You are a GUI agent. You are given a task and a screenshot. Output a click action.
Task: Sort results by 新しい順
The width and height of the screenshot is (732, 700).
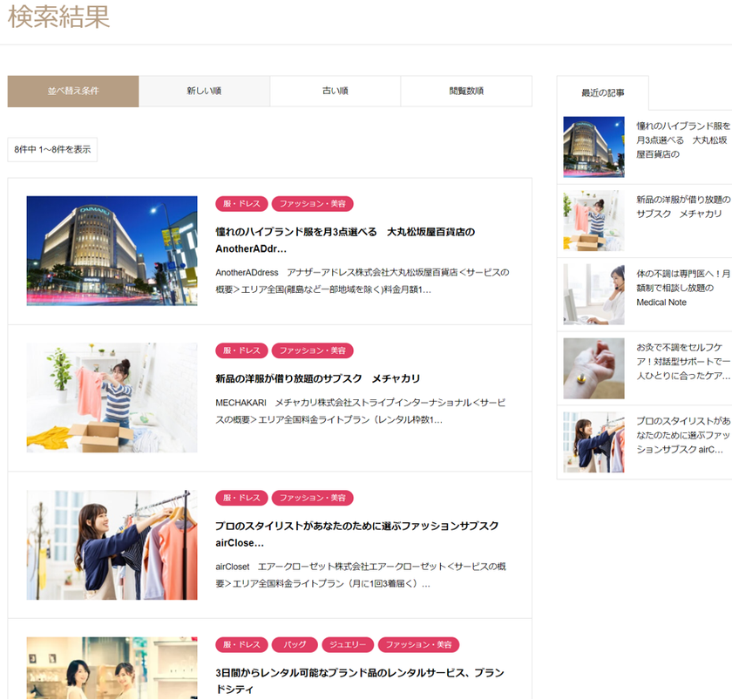coord(204,91)
